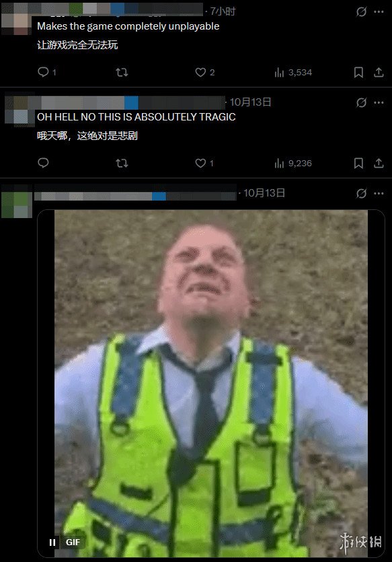Share the 'ABSOLUTELY TRAGIC' tweet
Image resolution: width=392 pixels, height=562 pixels.
(x=379, y=164)
